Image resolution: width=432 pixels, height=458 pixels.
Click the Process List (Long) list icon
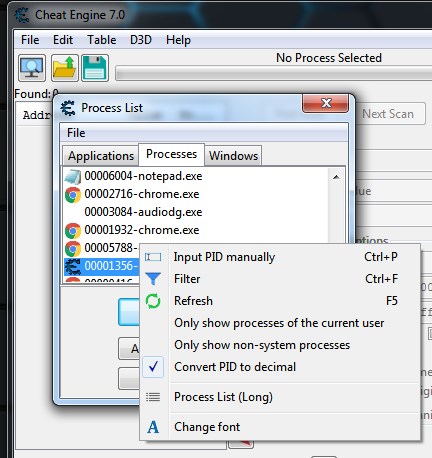tap(153, 397)
